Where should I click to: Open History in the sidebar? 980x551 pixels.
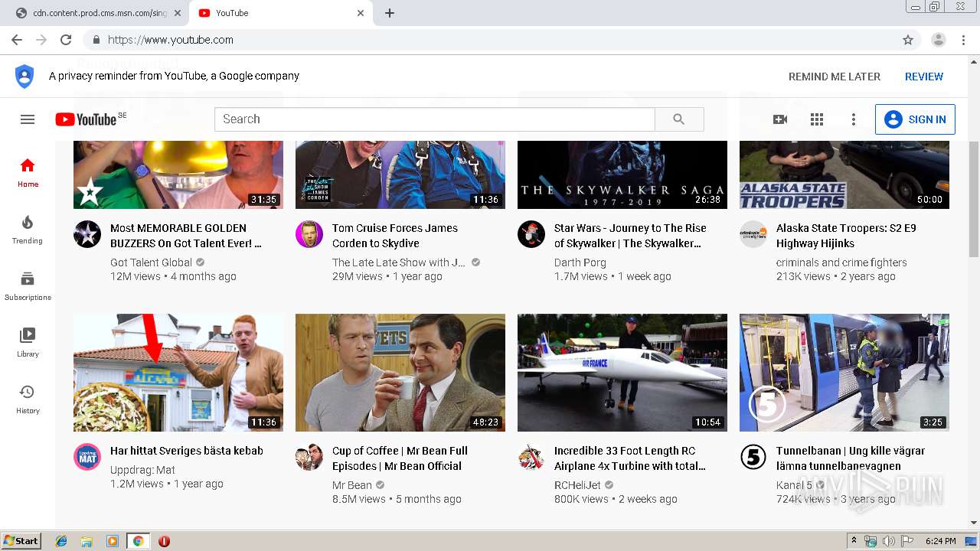coord(28,399)
